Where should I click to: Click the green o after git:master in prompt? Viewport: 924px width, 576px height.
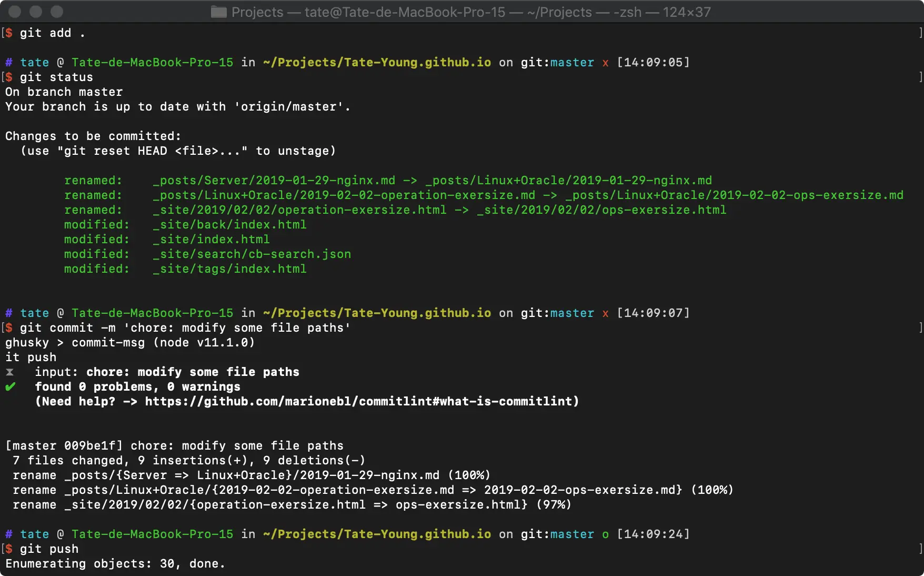coord(606,534)
